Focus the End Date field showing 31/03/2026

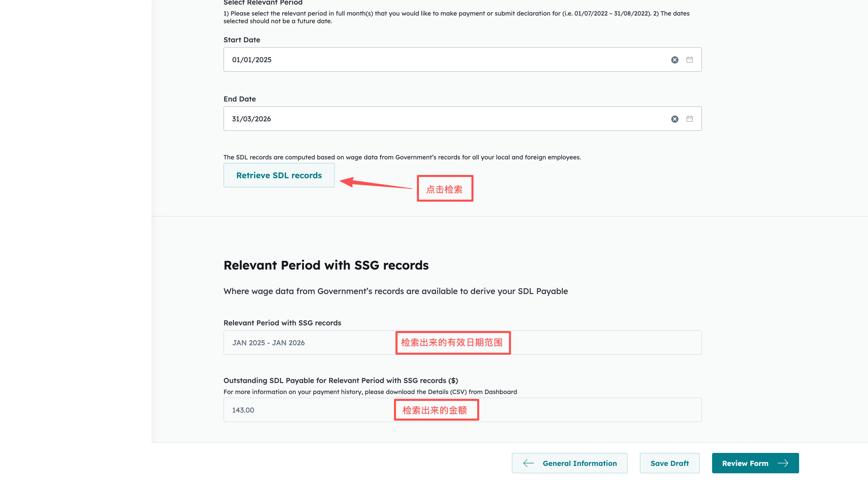[438, 119]
